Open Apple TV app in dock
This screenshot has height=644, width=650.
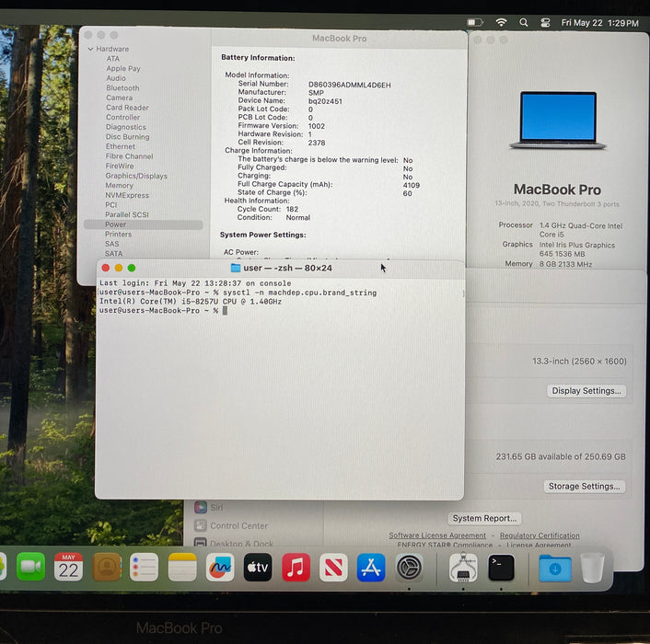click(x=258, y=567)
